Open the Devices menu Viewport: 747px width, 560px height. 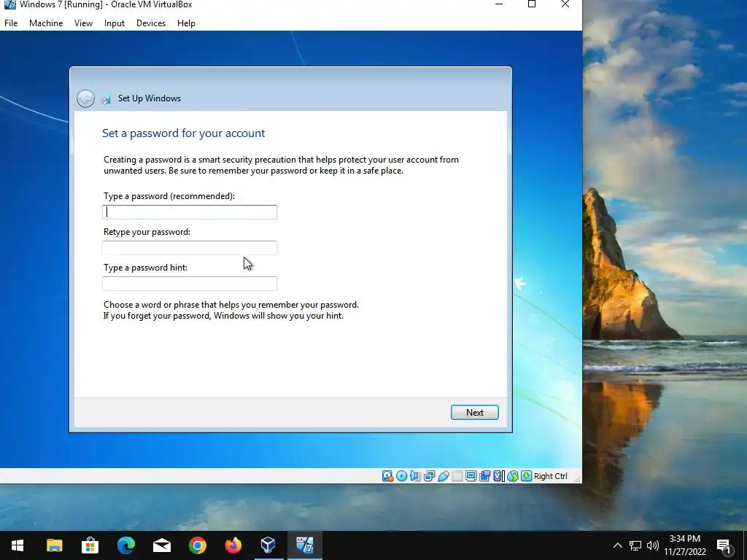click(151, 23)
